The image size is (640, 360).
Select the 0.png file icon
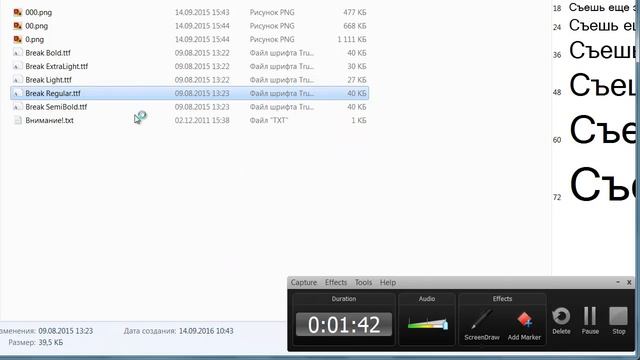click(17, 39)
